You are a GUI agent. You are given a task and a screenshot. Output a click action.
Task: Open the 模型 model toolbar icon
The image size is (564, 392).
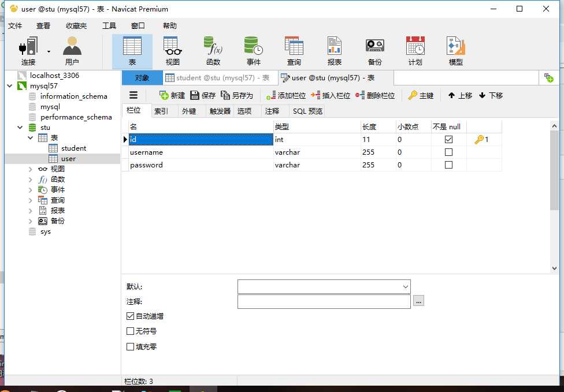456,51
